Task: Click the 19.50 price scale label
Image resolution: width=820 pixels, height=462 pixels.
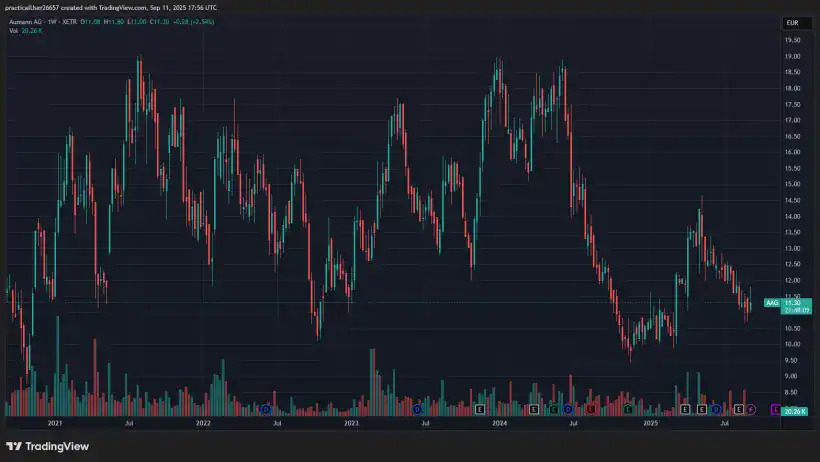Action: [x=791, y=40]
